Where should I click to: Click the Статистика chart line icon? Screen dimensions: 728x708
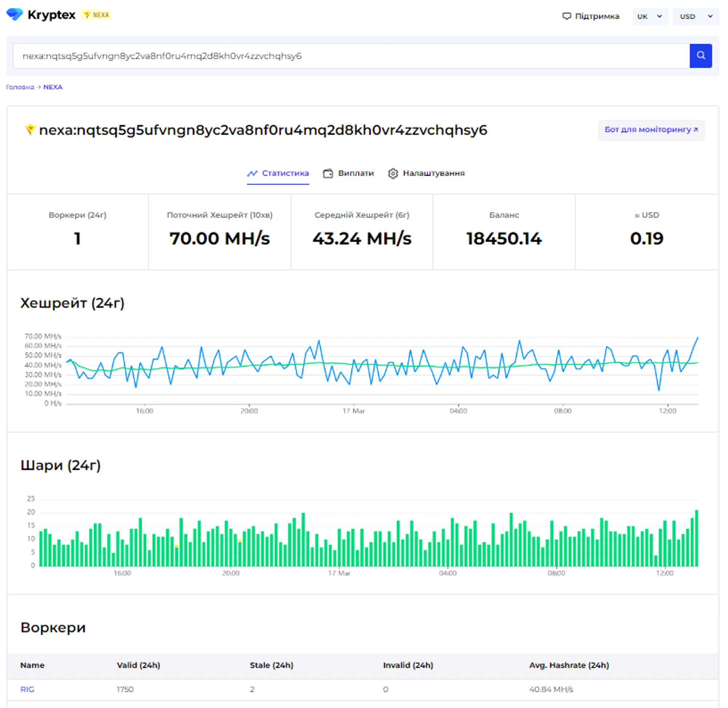[x=252, y=173]
